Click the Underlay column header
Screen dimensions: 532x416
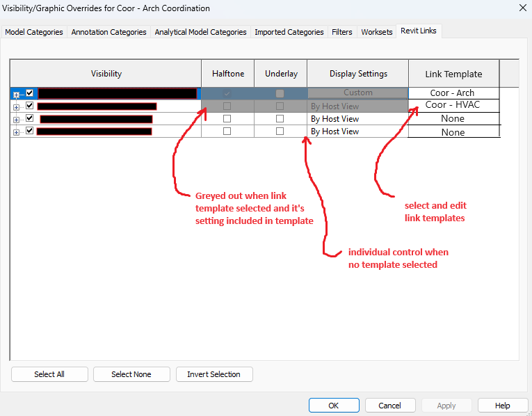coord(281,74)
